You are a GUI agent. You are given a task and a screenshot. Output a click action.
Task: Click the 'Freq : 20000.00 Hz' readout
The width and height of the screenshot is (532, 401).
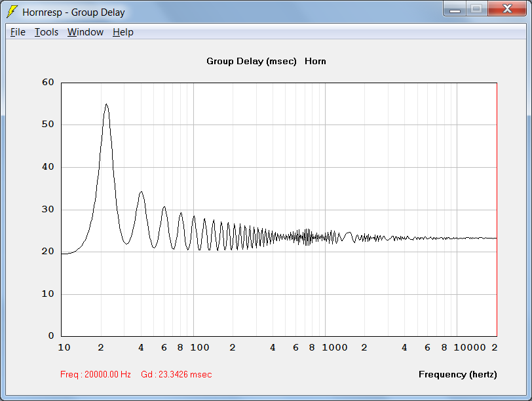click(x=96, y=374)
